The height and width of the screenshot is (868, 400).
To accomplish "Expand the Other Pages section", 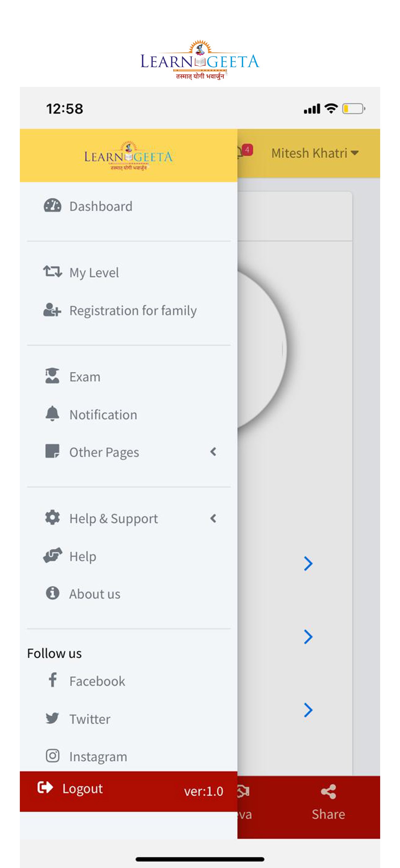I will (213, 452).
